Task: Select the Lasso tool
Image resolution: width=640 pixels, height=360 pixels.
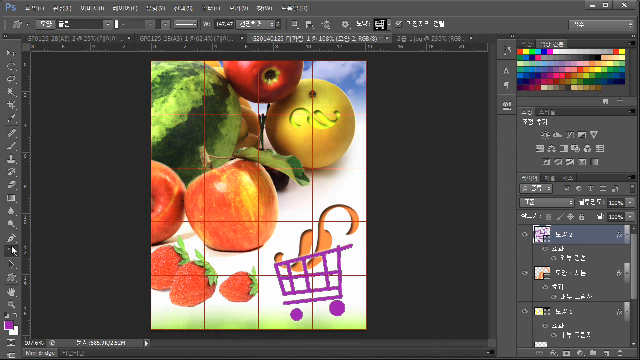Action: [x=11, y=79]
